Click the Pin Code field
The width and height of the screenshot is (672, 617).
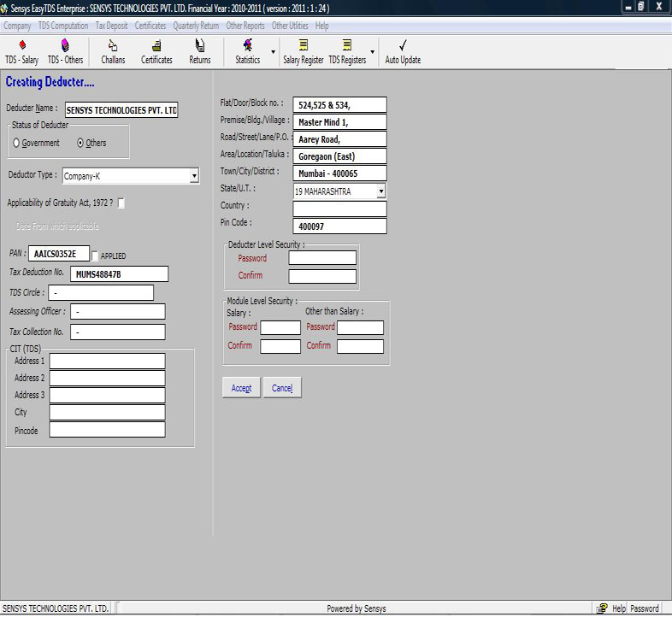click(x=340, y=226)
